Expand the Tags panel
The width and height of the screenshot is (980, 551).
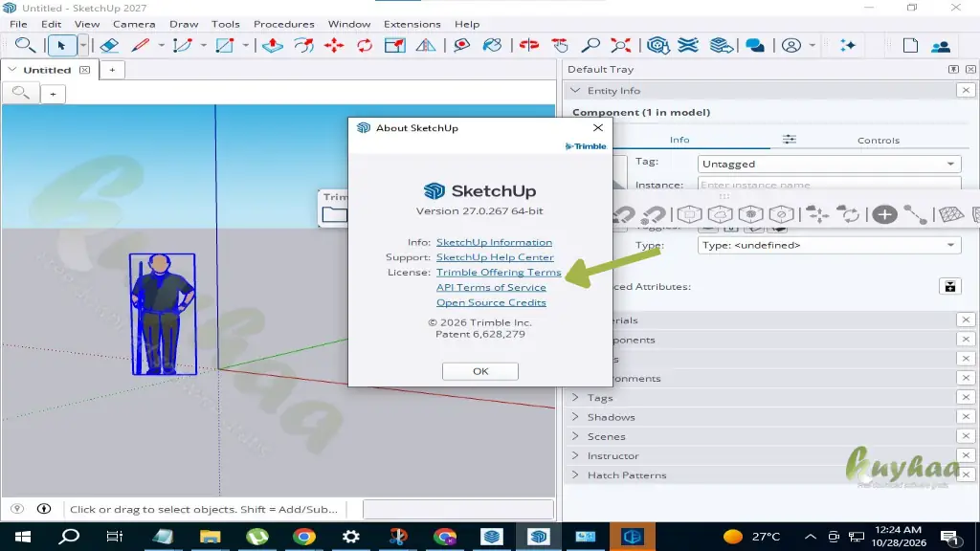click(x=575, y=397)
